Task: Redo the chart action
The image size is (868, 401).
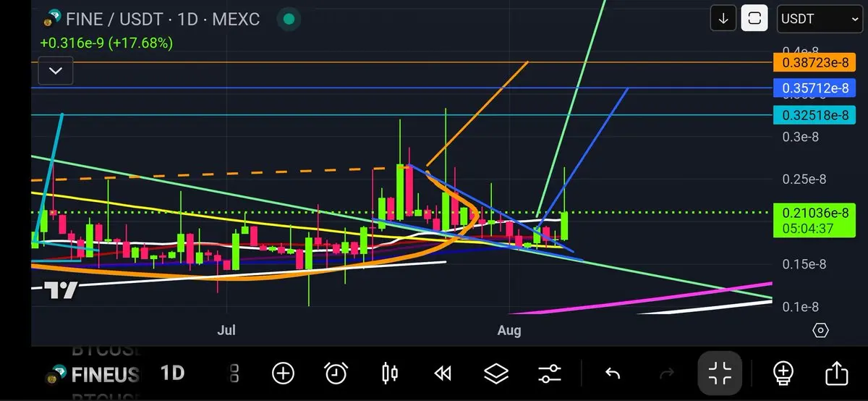Action: pyautogui.click(x=666, y=373)
